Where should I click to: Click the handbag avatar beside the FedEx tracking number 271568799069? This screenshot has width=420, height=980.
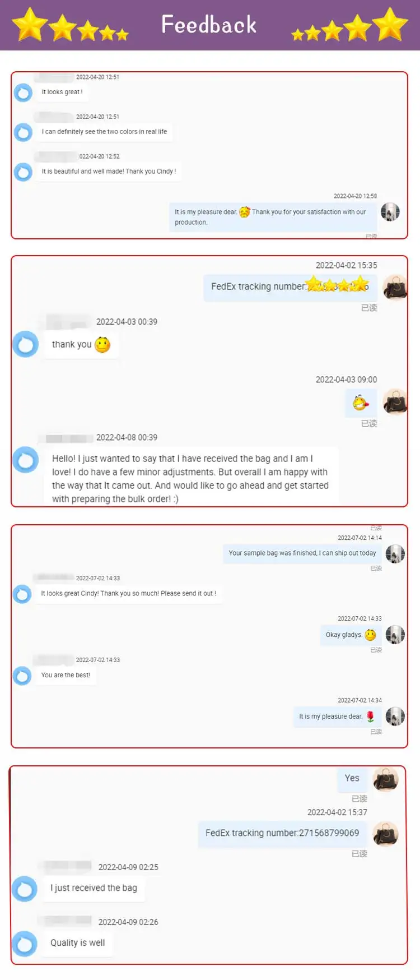point(386,834)
